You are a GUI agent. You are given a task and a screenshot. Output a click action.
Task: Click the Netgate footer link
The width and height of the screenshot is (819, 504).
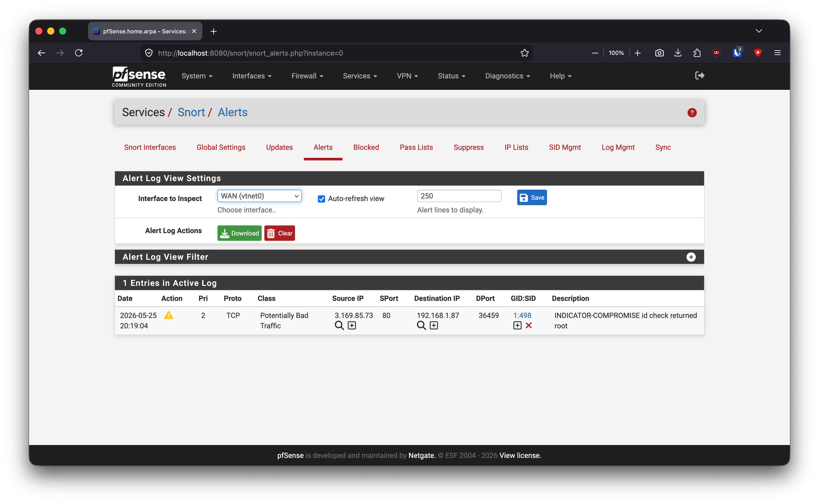422,455
